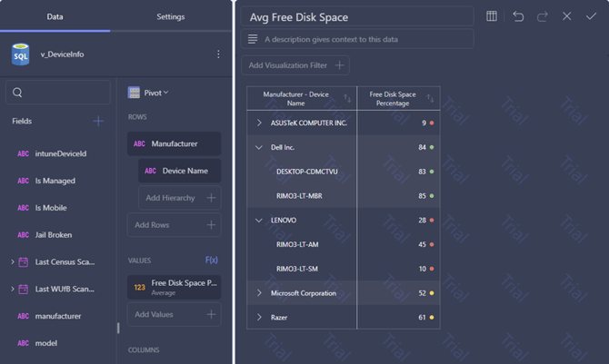Open the visualization grid picker icon
The image size is (609, 364).
tap(492, 16)
